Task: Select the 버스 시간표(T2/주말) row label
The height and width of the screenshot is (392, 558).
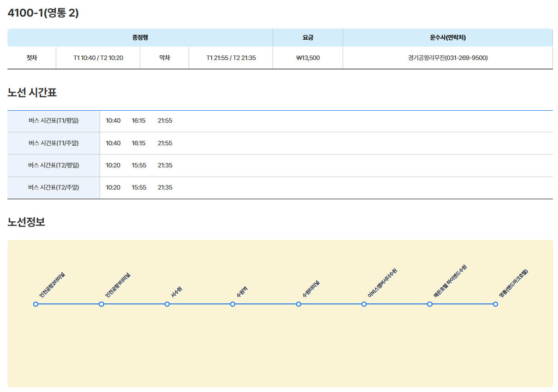Action: 53,187
